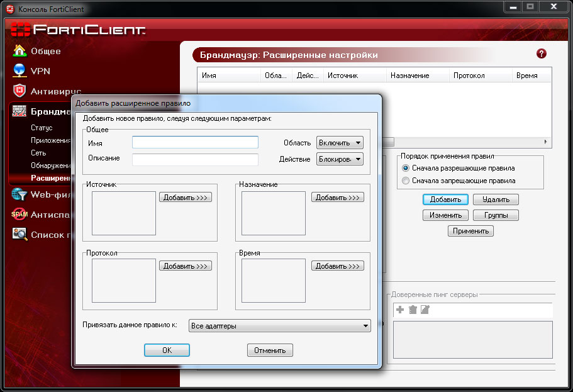Open firewall 'Статус' submenu item
The width and height of the screenshot is (573, 392).
pyautogui.click(x=42, y=128)
